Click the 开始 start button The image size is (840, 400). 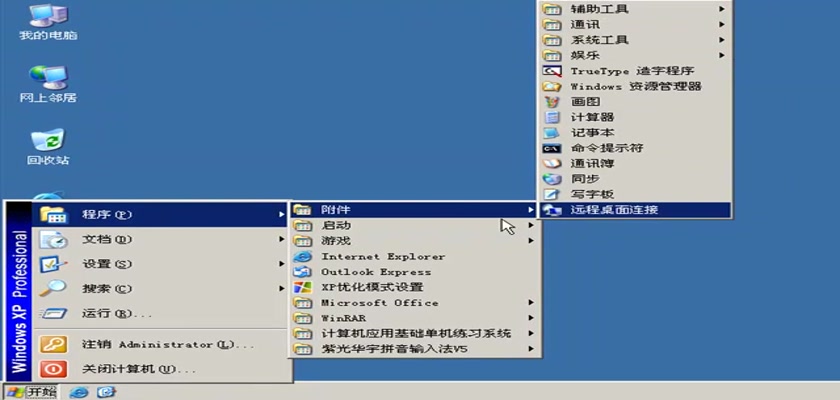click(x=31, y=392)
